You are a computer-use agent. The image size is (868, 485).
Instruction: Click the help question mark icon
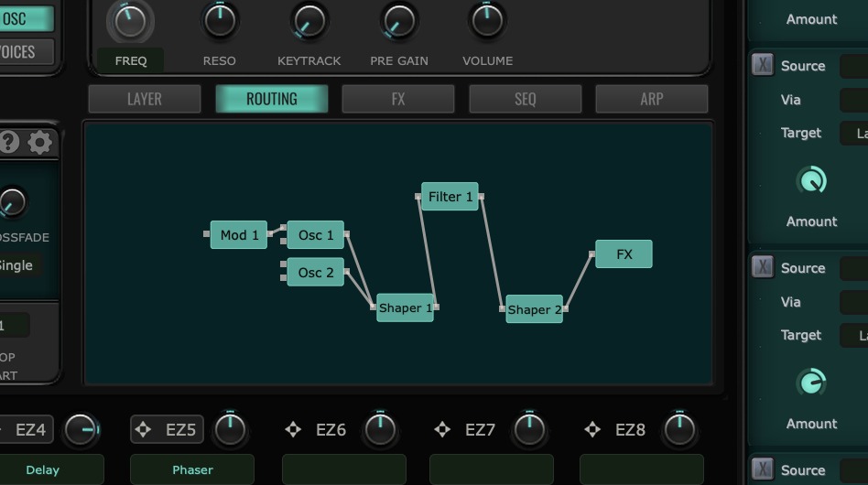click(x=9, y=142)
